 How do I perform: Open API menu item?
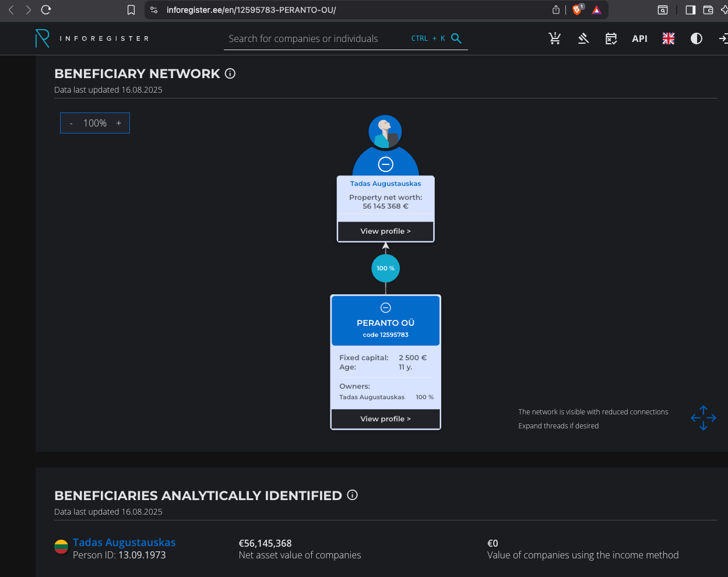tap(640, 38)
